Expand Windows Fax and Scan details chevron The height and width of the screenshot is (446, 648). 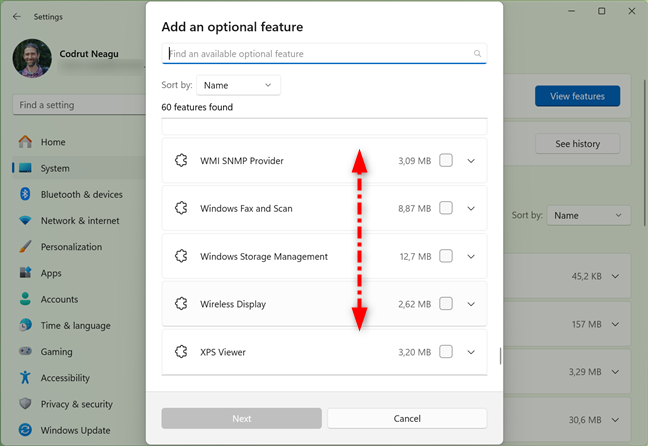471,208
